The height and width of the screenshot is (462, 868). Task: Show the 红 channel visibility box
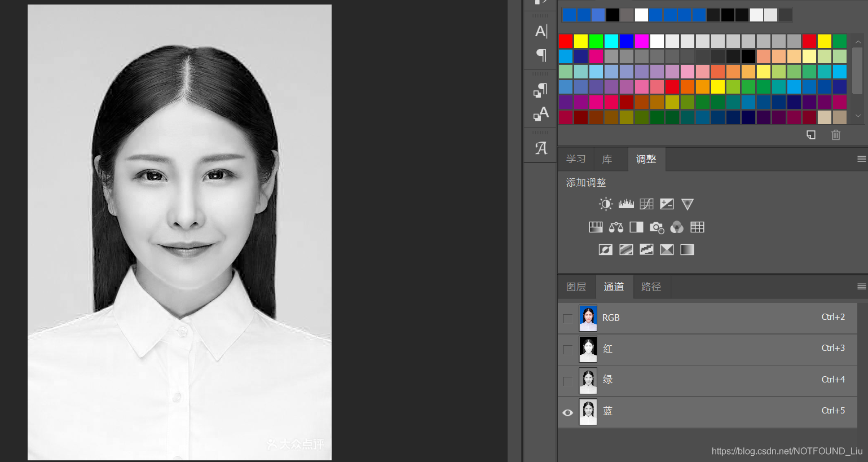click(x=568, y=349)
